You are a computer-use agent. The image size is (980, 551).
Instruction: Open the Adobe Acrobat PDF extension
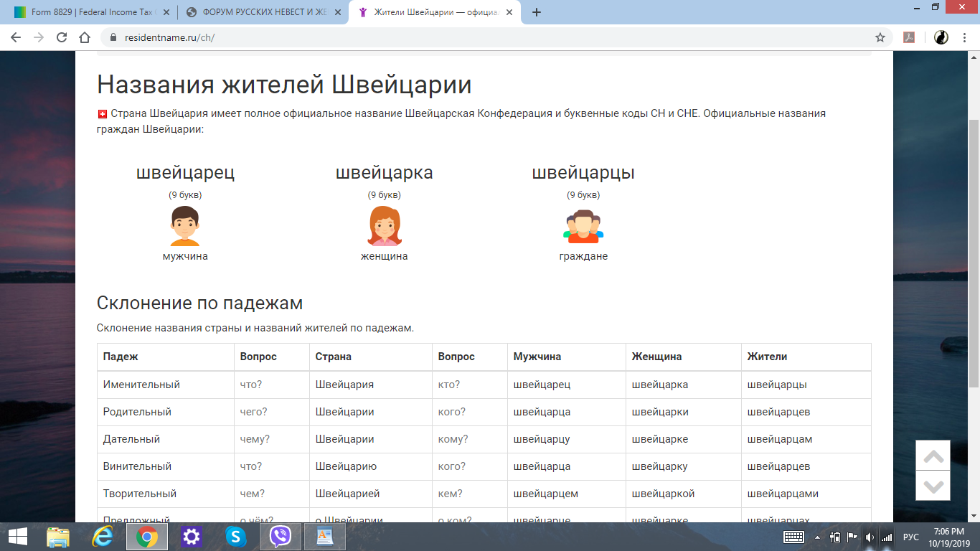click(x=909, y=37)
